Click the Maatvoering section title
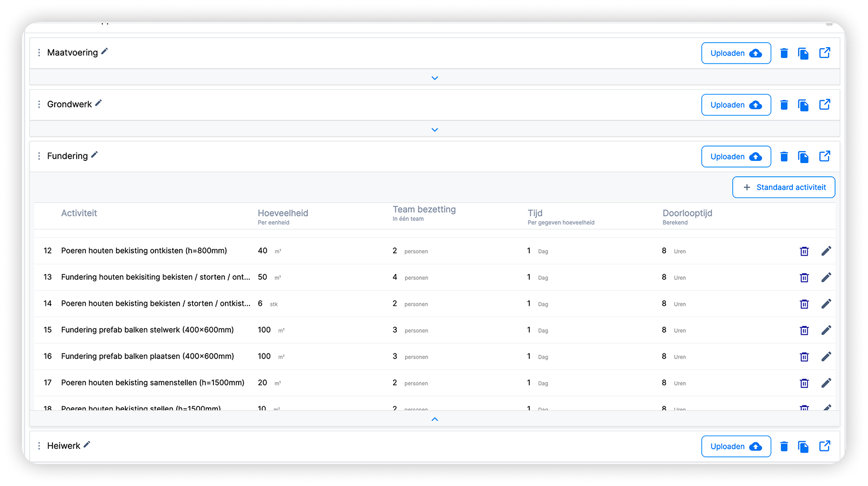 pyautogui.click(x=72, y=53)
